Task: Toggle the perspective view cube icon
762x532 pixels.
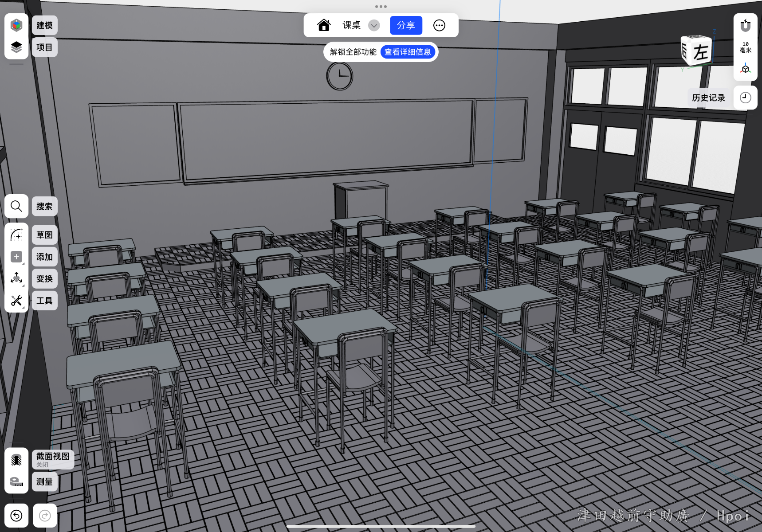Action: coord(745,69)
